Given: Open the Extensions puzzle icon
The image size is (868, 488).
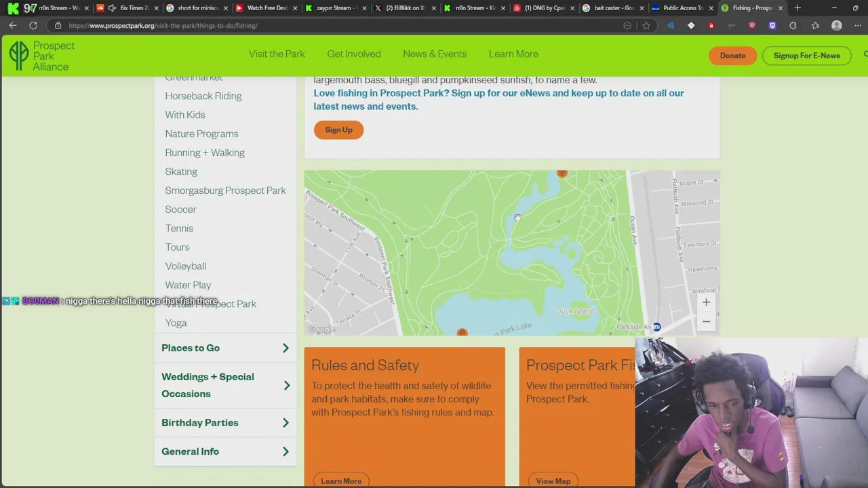Looking at the screenshot, I should 793,26.
